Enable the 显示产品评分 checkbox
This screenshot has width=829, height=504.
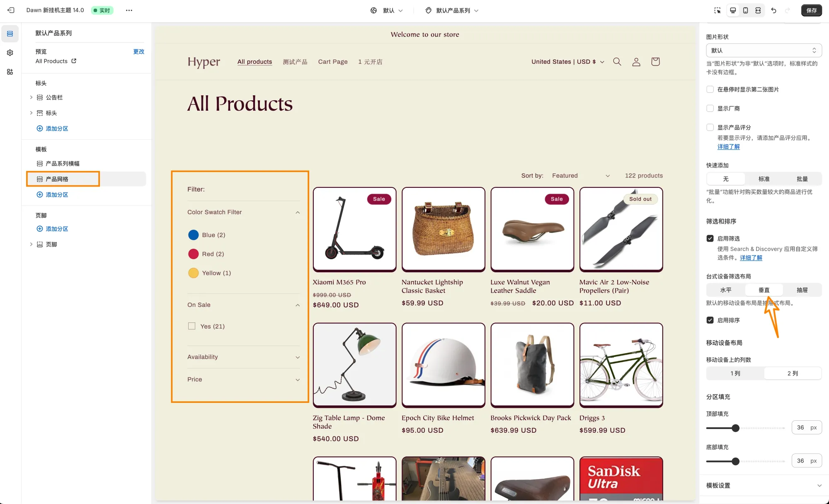(710, 128)
